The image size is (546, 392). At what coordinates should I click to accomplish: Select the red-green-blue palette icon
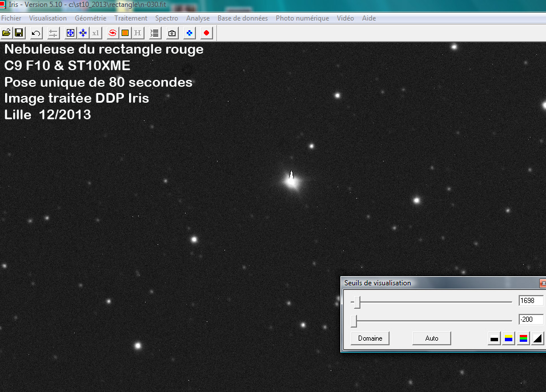coord(523,338)
